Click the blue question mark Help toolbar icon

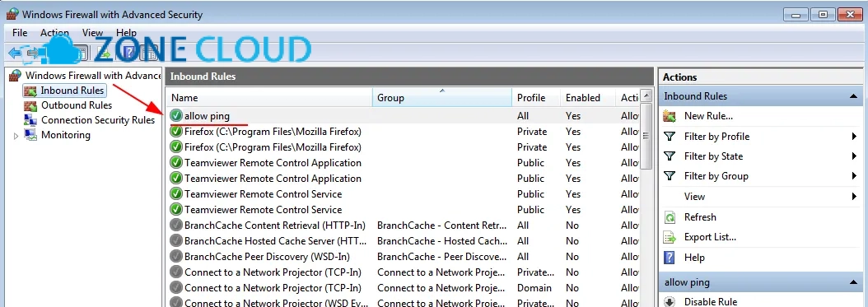point(129,53)
